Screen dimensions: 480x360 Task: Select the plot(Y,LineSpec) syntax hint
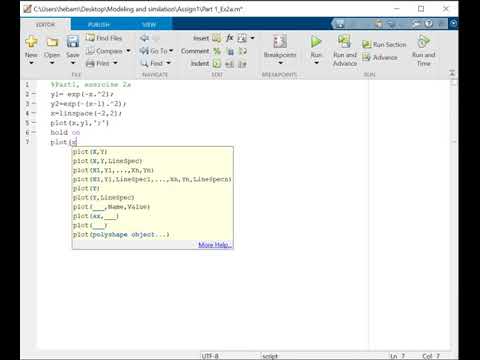point(103,198)
